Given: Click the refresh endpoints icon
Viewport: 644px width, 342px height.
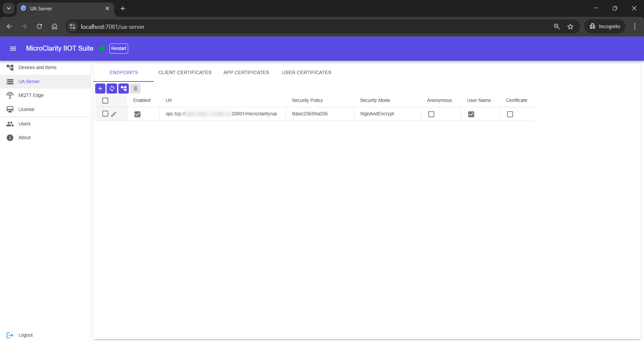Looking at the screenshot, I should point(112,89).
